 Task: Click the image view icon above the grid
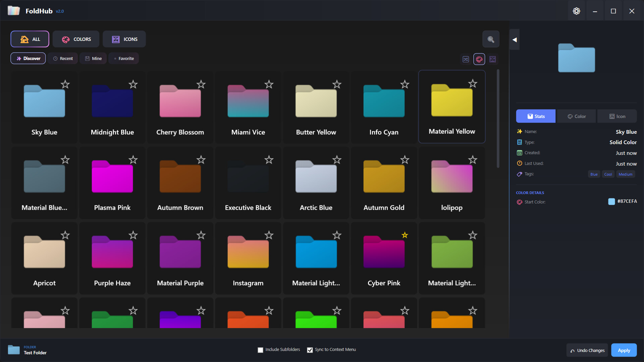pyautogui.click(x=492, y=59)
